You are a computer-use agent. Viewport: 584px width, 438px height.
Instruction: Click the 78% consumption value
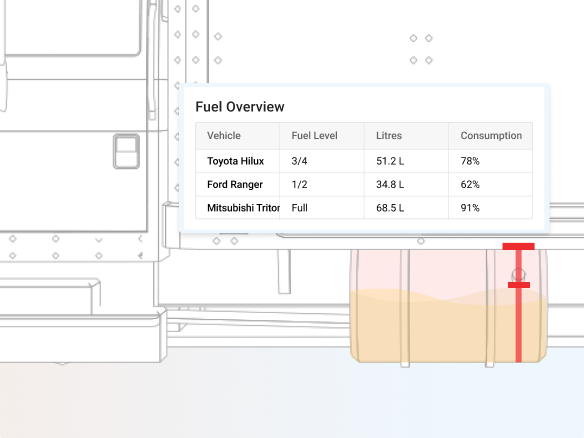pos(470,161)
